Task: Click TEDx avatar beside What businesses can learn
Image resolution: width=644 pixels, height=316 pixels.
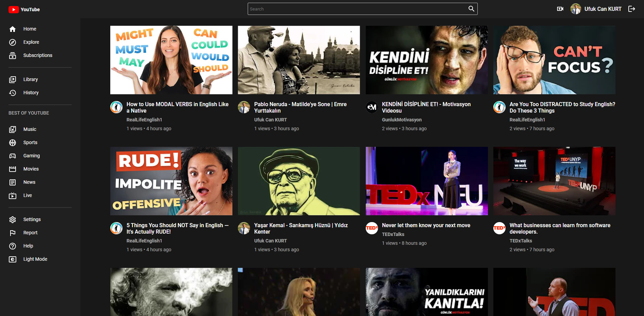Action: point(499,228)
